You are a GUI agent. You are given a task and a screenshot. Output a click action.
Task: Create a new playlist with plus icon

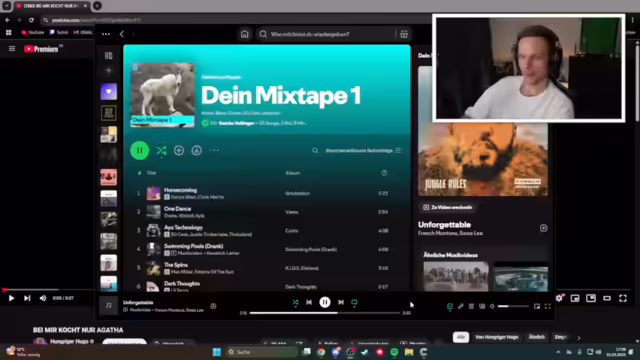(x=109, y=71)
